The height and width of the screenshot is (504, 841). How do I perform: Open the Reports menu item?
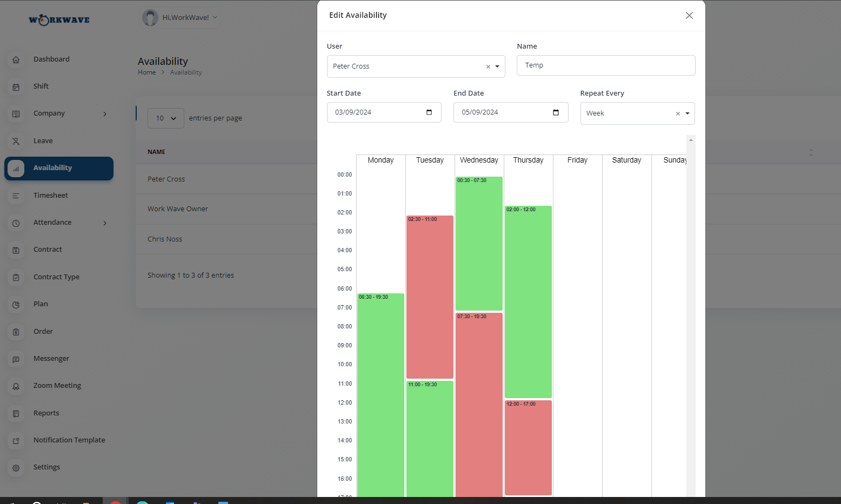(x=46, y=413)
